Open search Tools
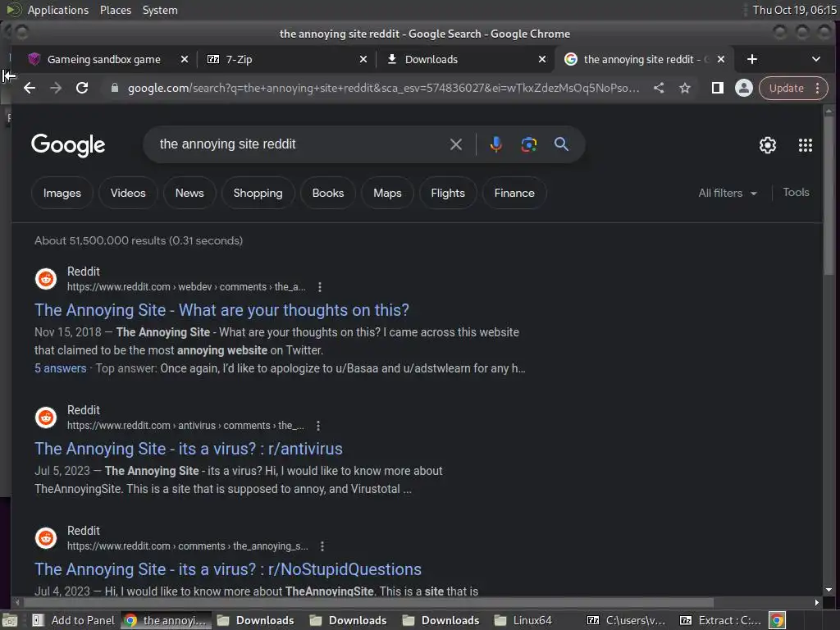The width and height of the screenshot is (840, 630). (796, 192)
